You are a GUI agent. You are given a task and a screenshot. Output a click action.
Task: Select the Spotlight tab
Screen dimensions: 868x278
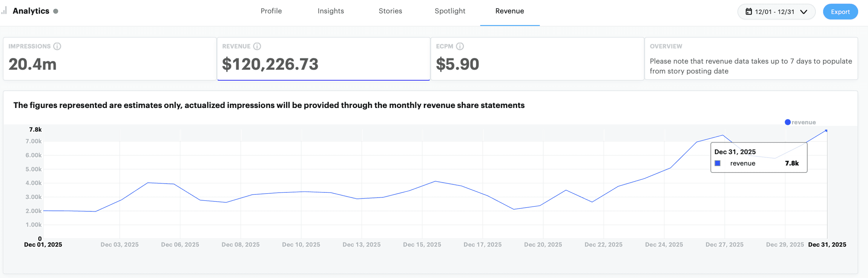pos(450,11)
